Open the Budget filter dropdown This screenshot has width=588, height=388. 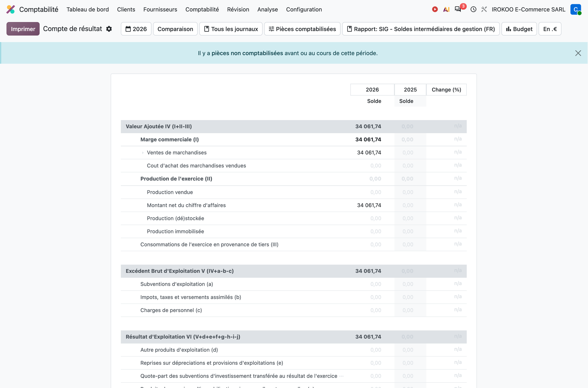pos(519,29)
